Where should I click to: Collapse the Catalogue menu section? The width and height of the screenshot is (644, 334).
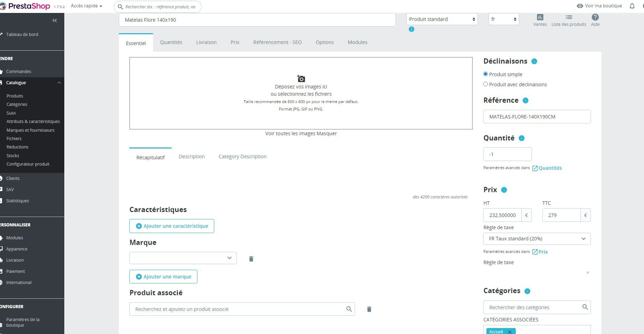click(59, 83)
